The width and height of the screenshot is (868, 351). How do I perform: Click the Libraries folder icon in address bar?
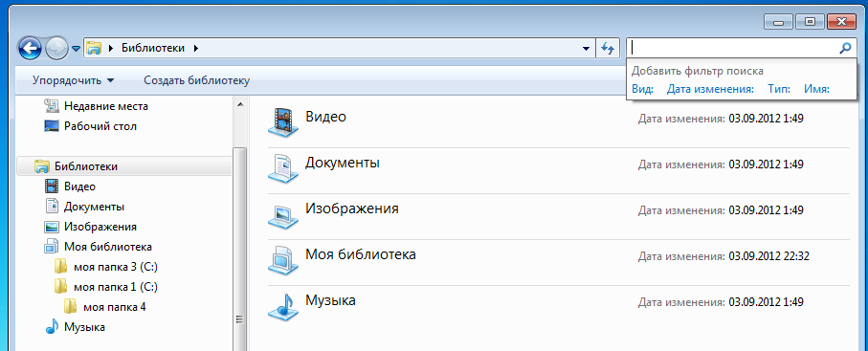[95, 48]
